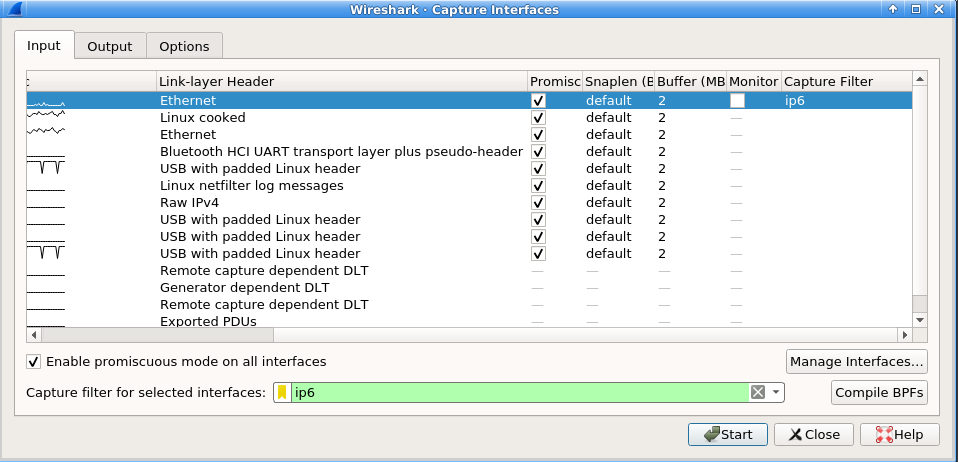958x462 pixels.
Task: Toggle monitor mode checkbox in highlighted Ethernet row
Action: pos(737,100)
